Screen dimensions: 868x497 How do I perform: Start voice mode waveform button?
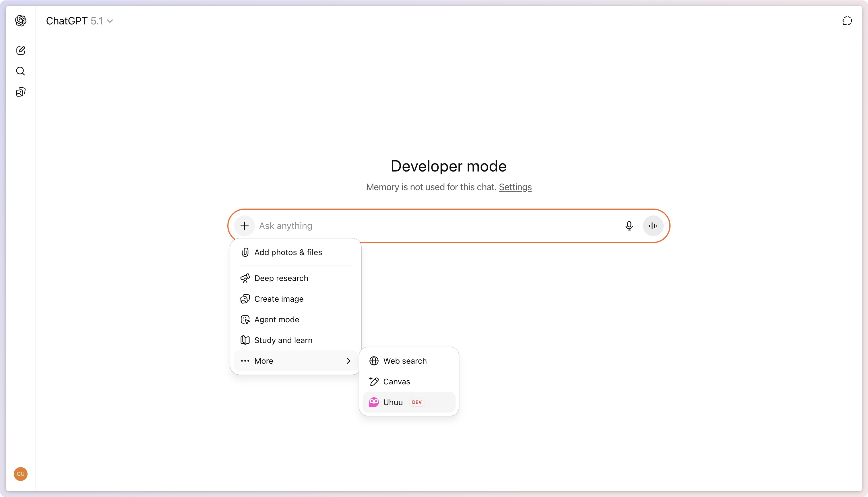[x=653, y=226]
